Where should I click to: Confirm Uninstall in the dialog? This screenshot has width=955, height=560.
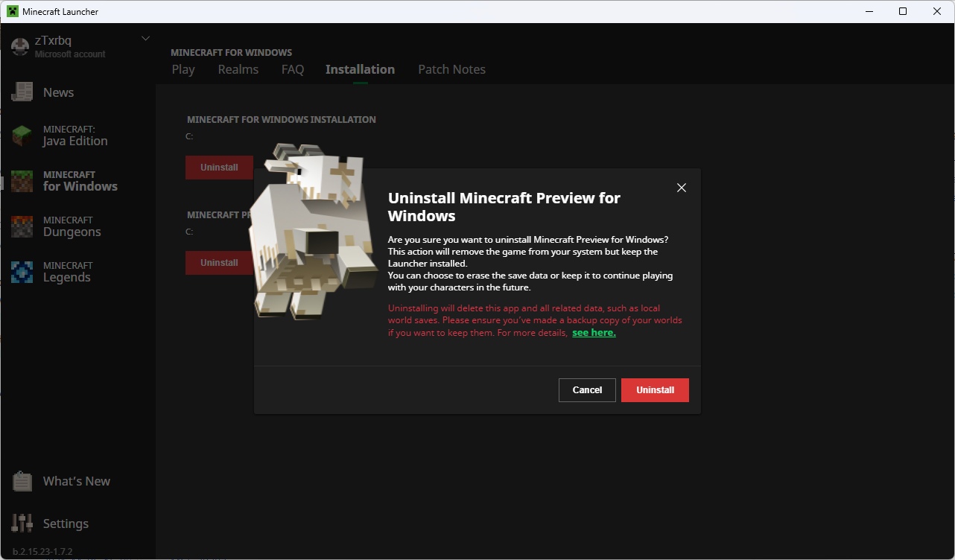(655, 390)
